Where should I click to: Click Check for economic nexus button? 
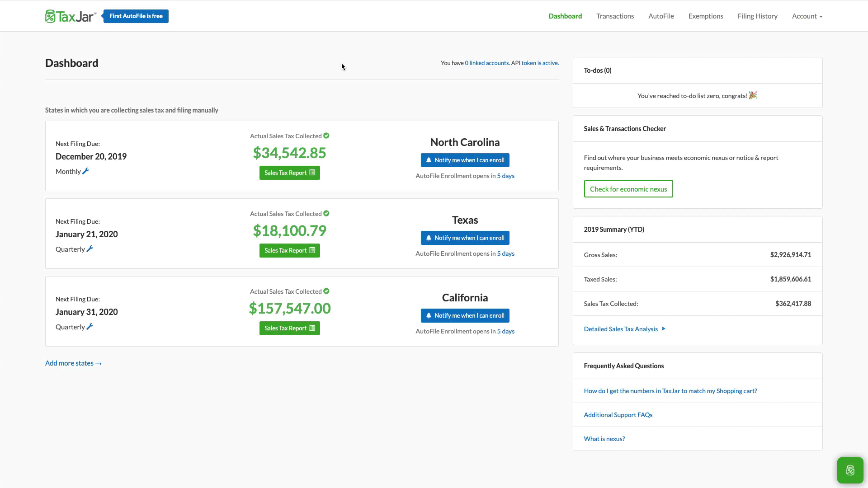tap(628, 189)
